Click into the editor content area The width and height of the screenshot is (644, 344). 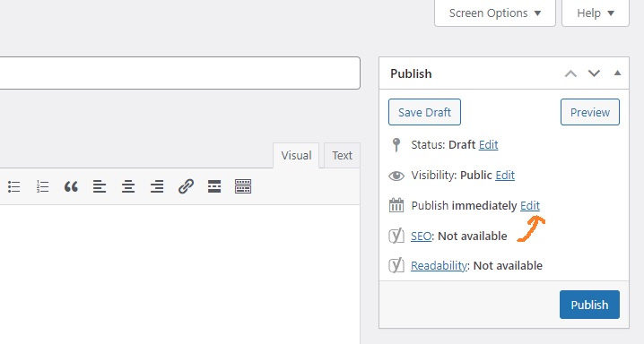(180, 274)
